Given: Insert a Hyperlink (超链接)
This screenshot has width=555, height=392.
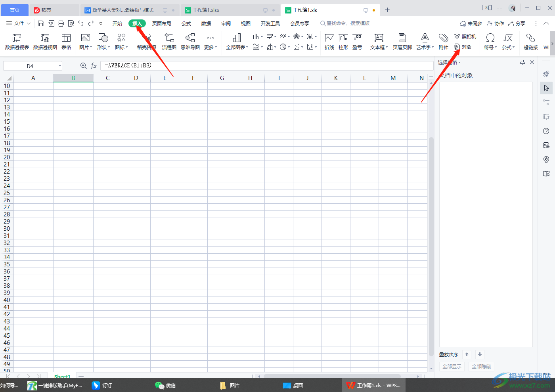Looking at the screenshot, I should pos(531,42).
